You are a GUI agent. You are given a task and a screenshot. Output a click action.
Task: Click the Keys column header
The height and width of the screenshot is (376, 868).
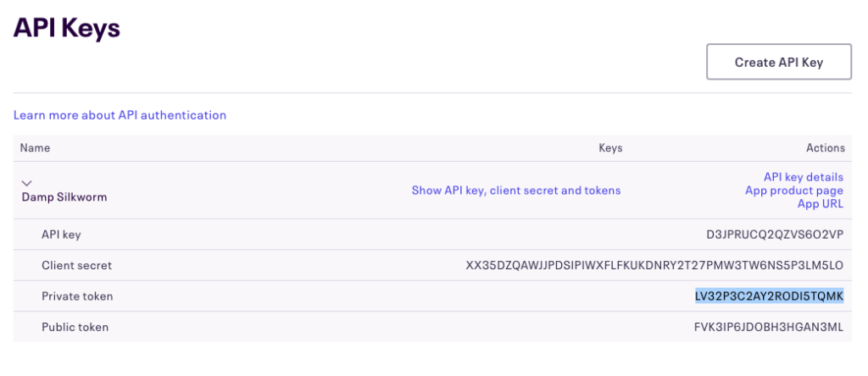point(610,147)
